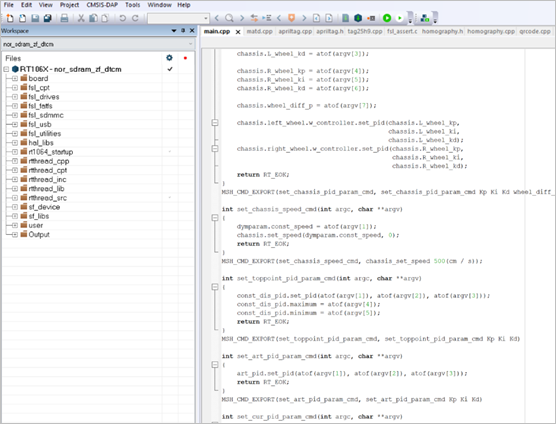Create a new document from toolbar

[10, 18]
